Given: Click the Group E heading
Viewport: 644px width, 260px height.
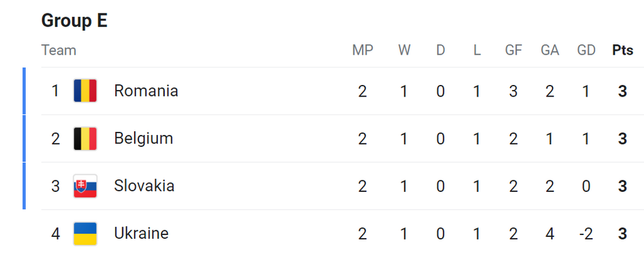Looking at the screenshot, I should [x=74, y=21].
